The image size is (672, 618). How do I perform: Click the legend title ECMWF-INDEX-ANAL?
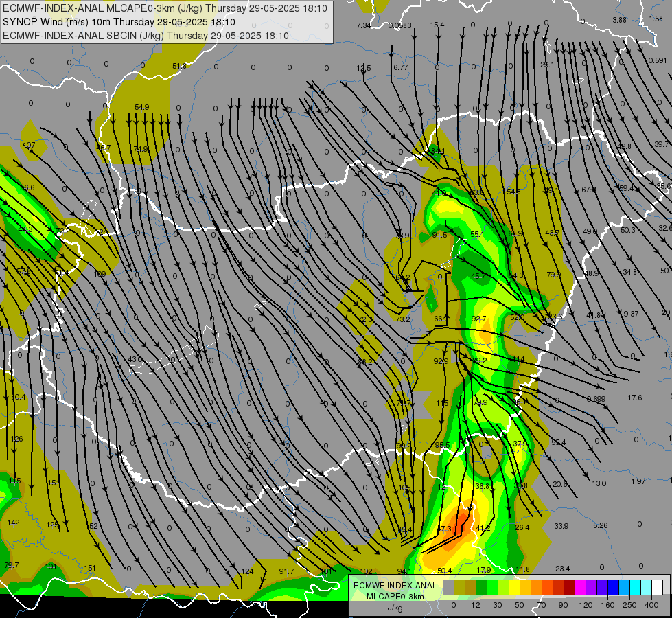[395, 586]
